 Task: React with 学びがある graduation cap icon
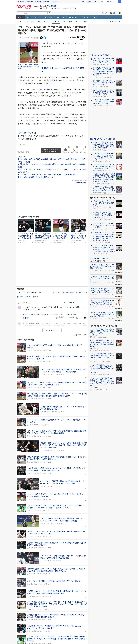tap(66, 150)
